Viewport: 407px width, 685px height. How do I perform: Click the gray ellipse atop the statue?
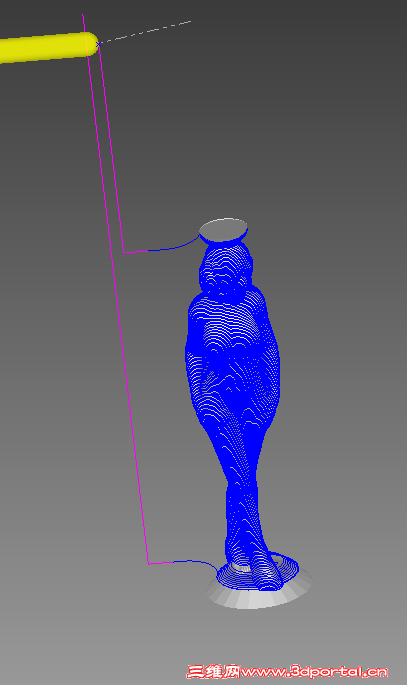224,229
